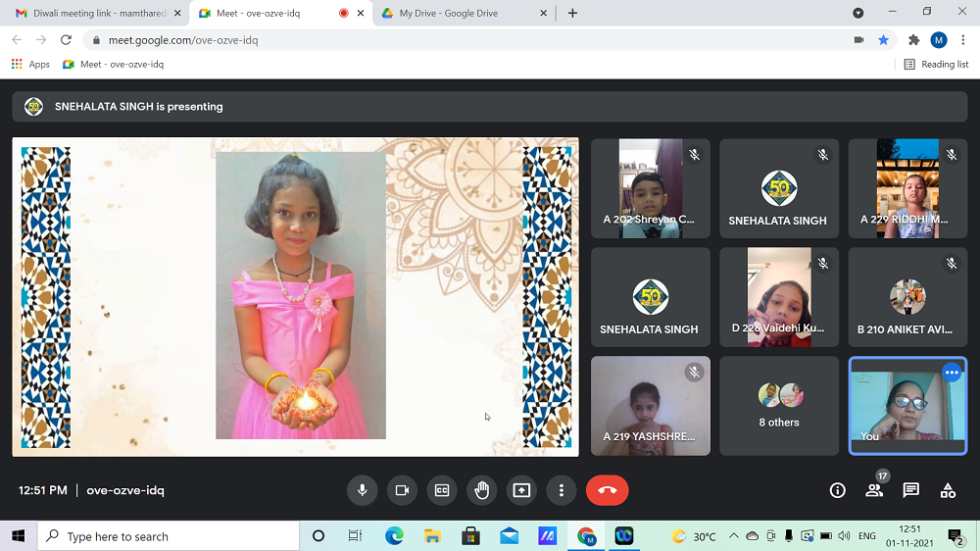
Task: Open the Activities panel icon
Action: 947,490
